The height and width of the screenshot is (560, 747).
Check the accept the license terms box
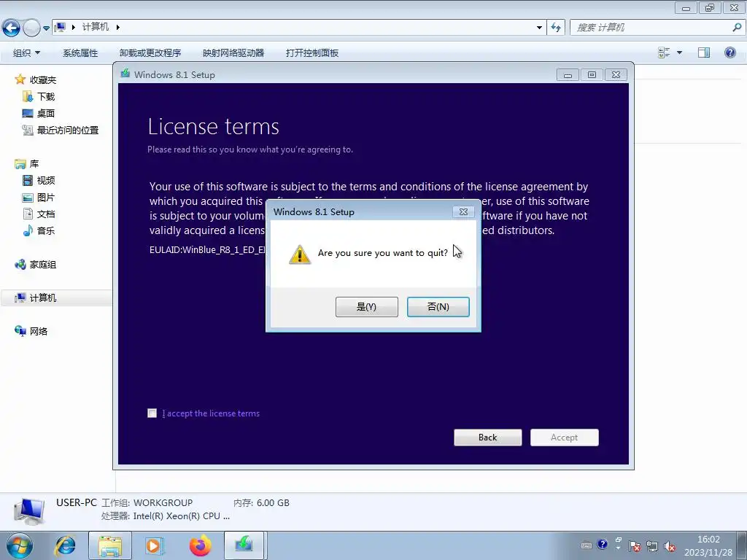[152, 413]
